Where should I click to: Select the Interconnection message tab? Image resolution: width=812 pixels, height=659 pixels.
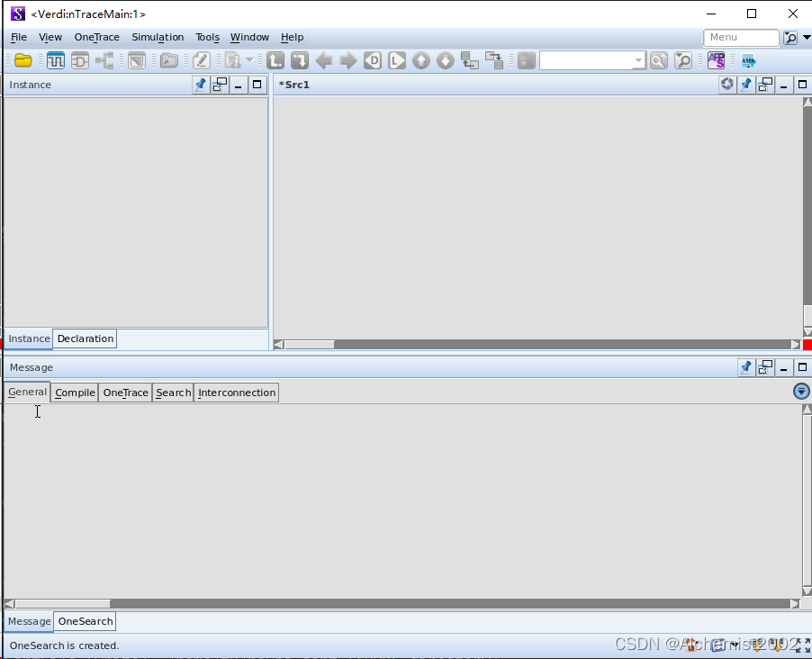tap(237, 393)
